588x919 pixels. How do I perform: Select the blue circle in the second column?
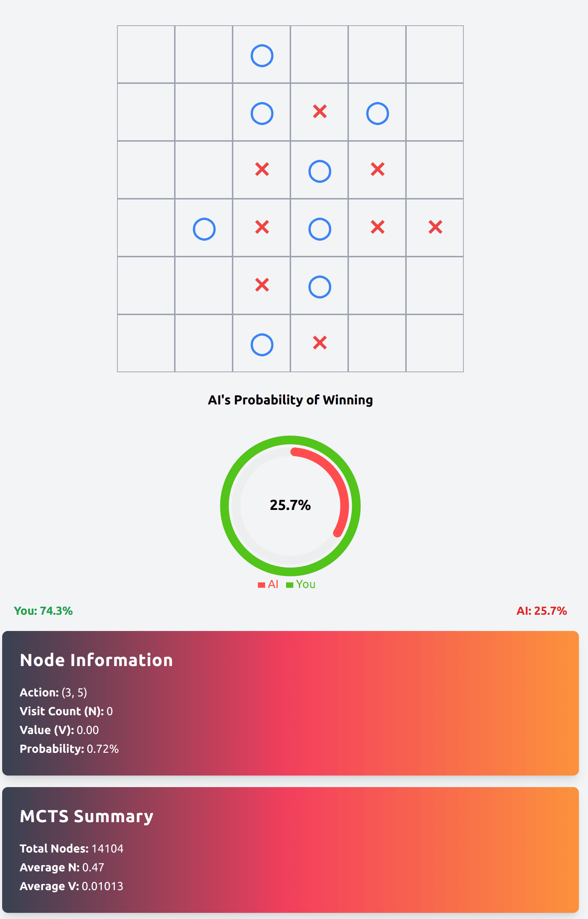click(204, 229)
